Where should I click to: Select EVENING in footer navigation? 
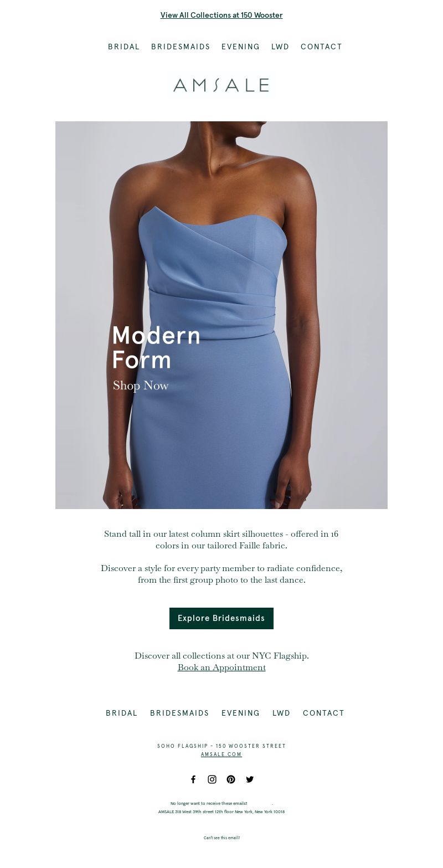point(240,713)
